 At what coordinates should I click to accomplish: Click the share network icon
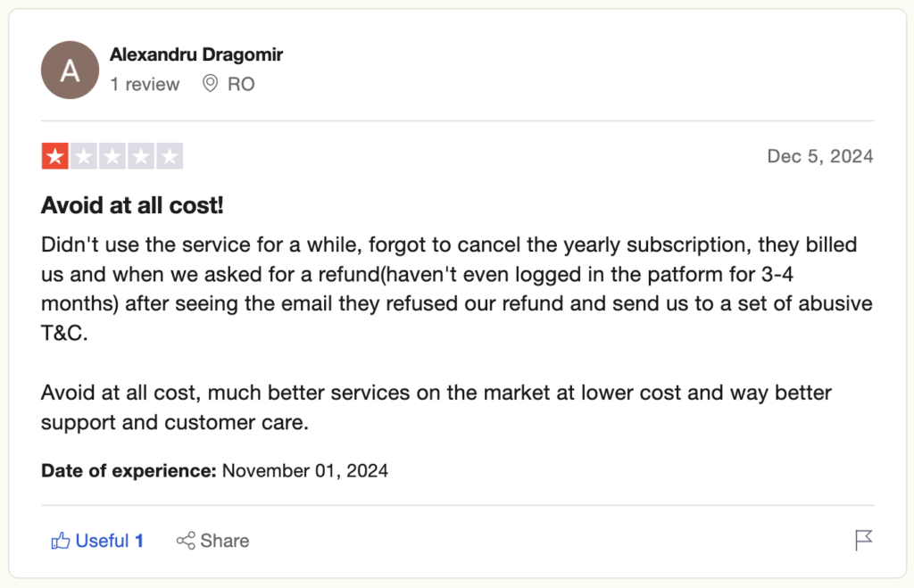click(x=186, y=541)
